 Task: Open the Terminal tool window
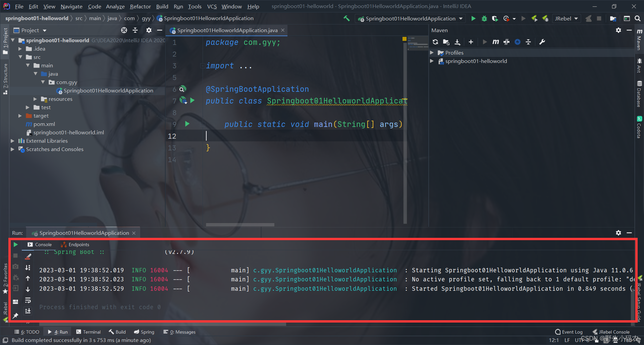coord(88,332)
